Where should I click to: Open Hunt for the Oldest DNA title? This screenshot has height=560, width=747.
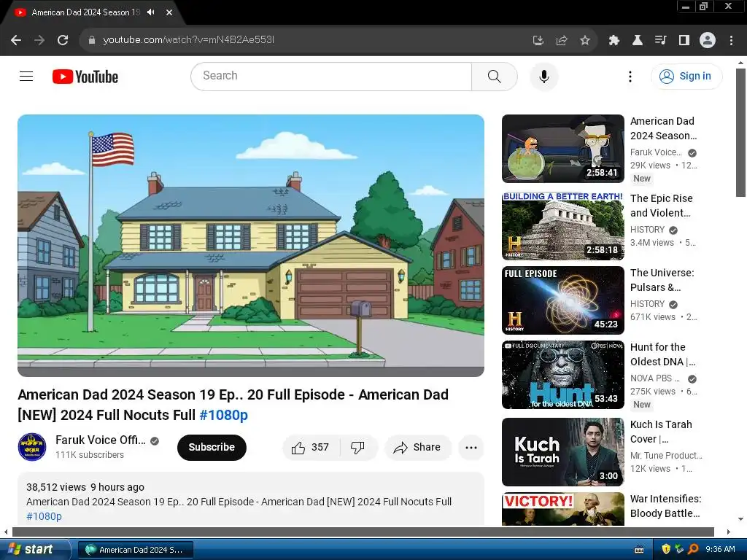pyautogui.click(x=662, y=354)
